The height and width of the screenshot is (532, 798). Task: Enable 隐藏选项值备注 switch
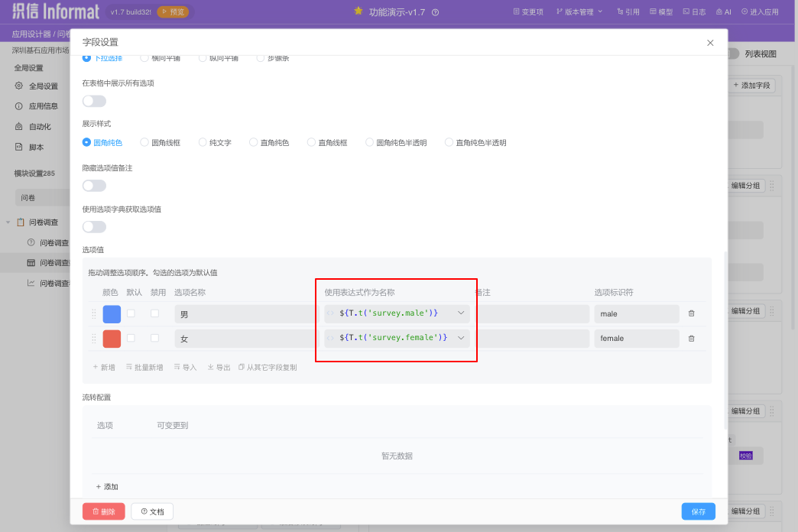point(94,186)
